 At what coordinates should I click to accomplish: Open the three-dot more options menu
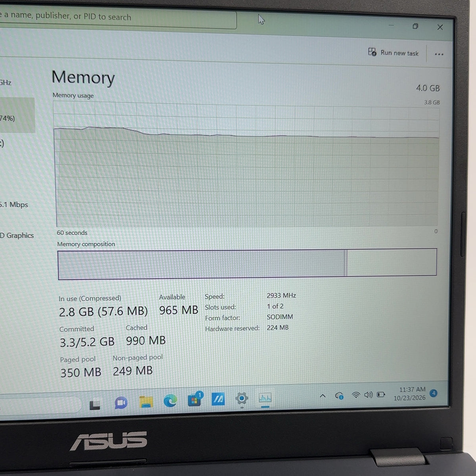point(439,54)
